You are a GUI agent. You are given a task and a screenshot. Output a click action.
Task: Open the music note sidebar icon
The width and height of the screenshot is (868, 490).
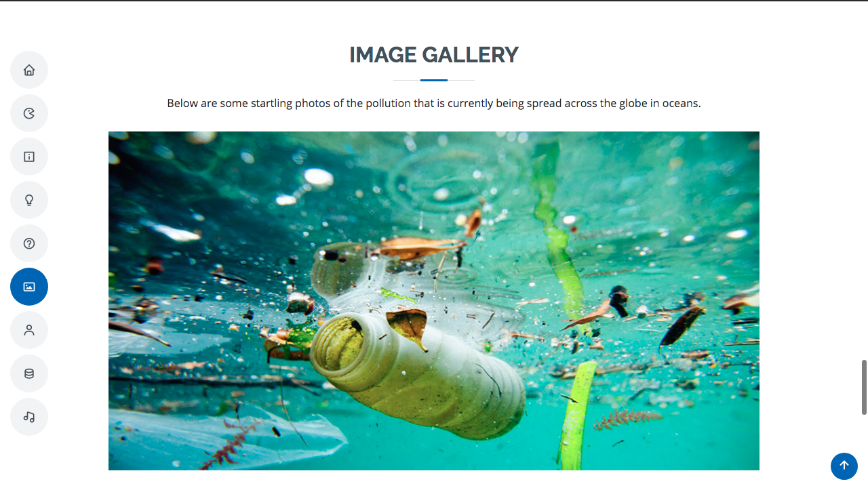[x=29, y=417]
